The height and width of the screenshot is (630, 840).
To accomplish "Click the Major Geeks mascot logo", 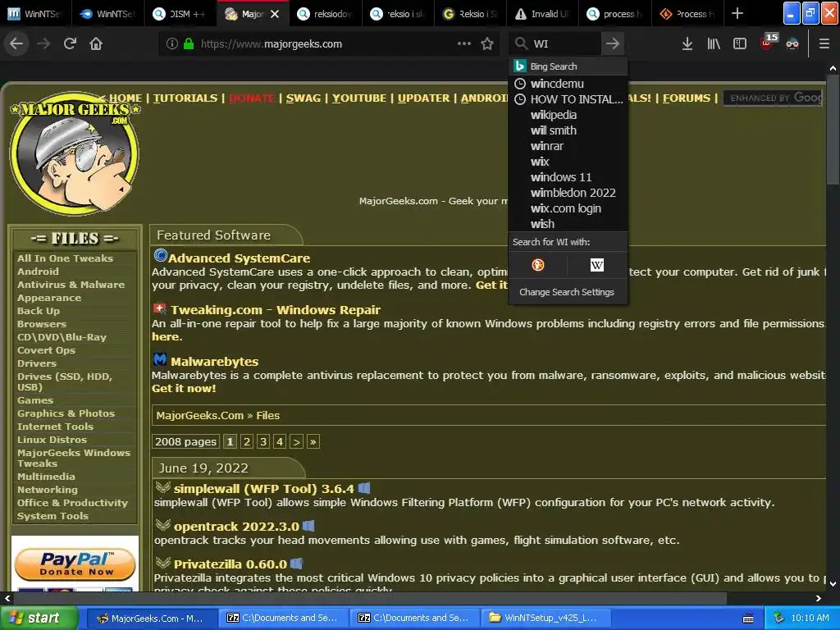I will (75, 153).
